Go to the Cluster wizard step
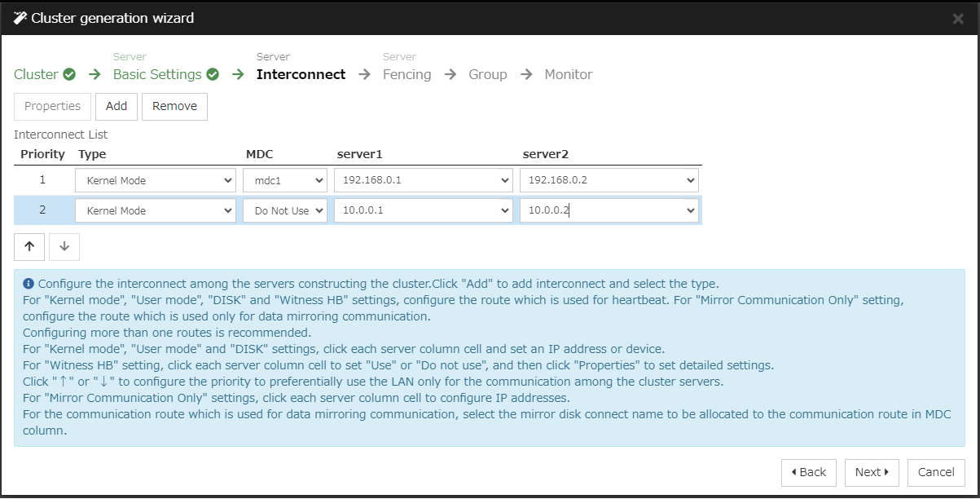 [36, 74]
